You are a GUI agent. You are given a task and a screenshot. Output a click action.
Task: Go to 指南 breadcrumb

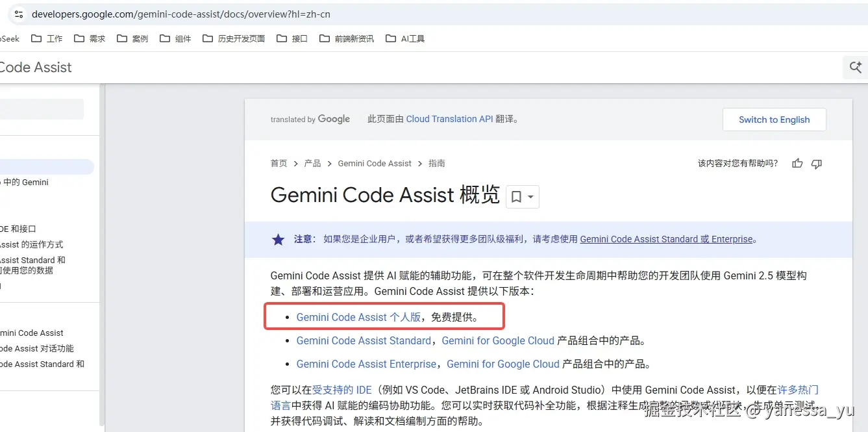coord(437,163)
